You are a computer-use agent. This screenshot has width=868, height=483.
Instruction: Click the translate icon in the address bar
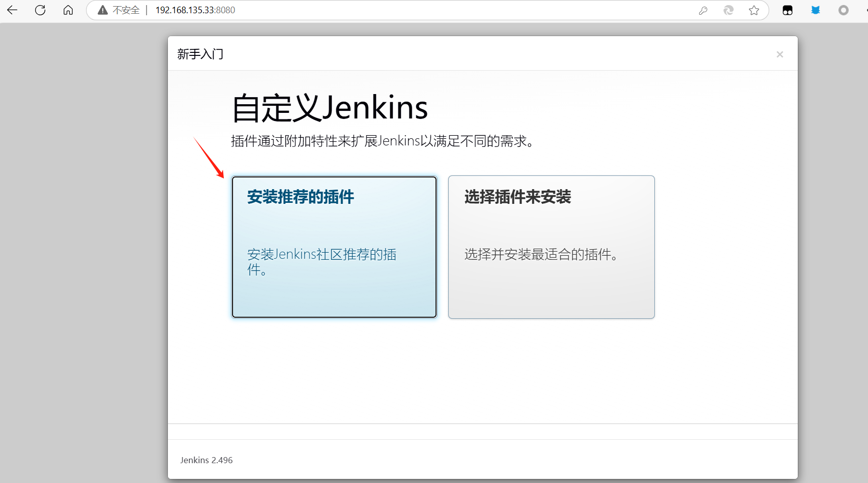[x=728, y=10]
